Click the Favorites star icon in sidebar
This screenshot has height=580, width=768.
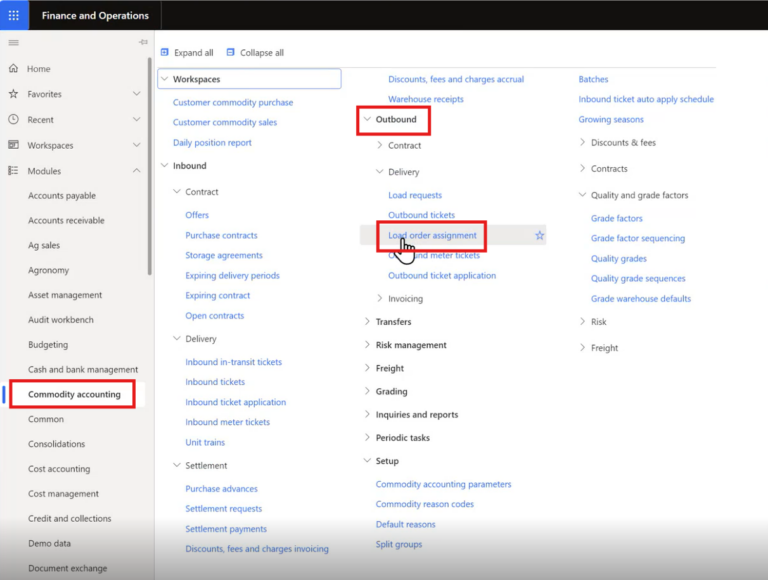pos(13,94)
